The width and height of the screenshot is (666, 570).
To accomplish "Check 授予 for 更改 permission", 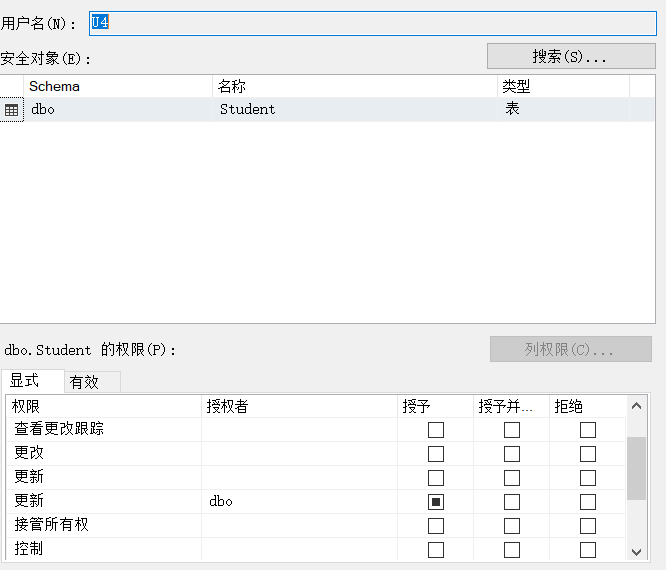I will click(x=436, y=454).
